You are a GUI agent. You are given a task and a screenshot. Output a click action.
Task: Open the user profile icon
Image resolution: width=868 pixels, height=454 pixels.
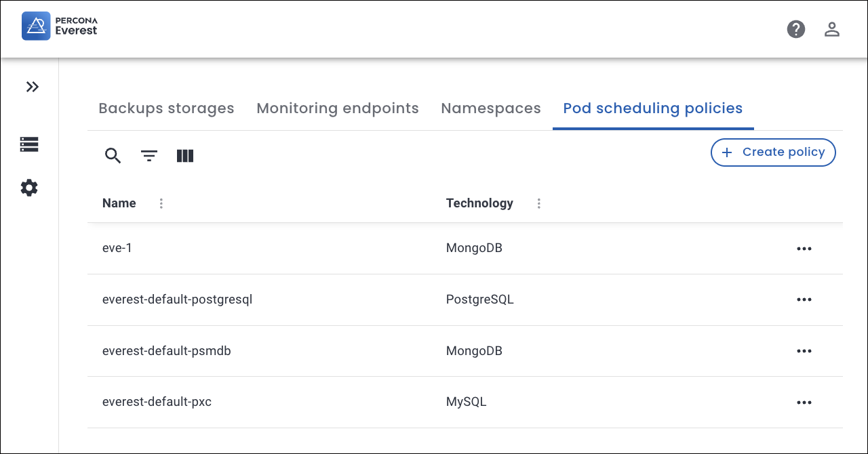pyautogui.click(x=831, y=29)
